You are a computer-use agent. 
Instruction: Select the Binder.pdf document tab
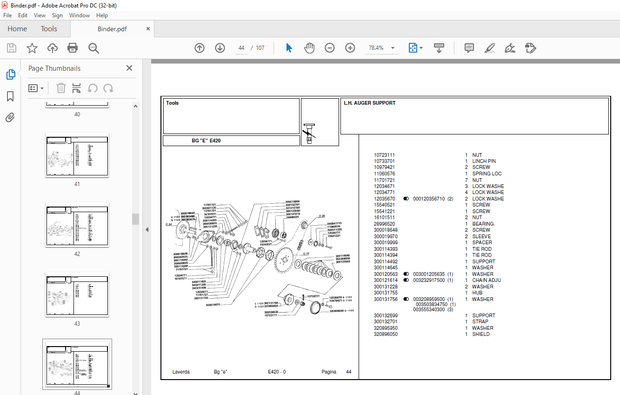[112, 29]
